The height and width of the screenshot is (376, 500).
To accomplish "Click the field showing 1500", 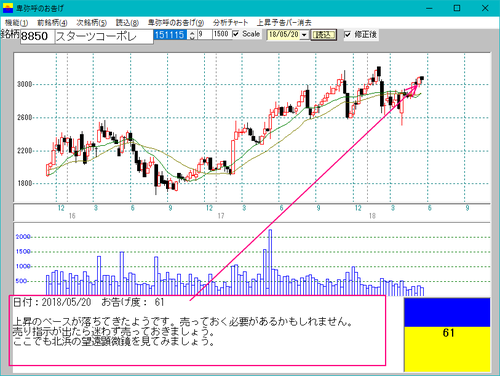I will [221, 34].
